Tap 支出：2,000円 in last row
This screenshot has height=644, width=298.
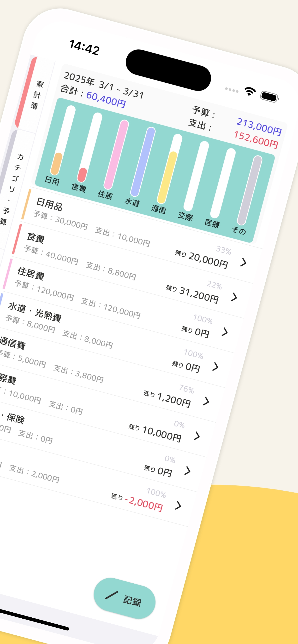pos(34,474)
